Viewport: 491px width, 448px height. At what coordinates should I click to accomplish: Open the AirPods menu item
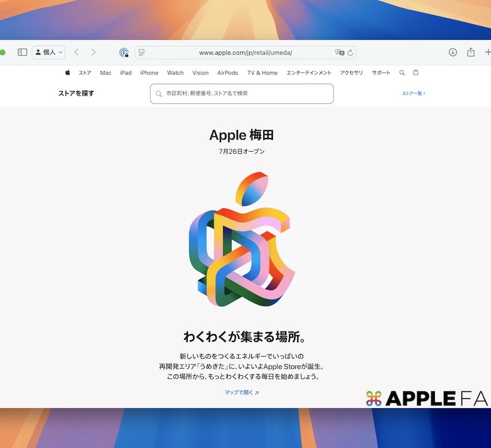point(228,73)
